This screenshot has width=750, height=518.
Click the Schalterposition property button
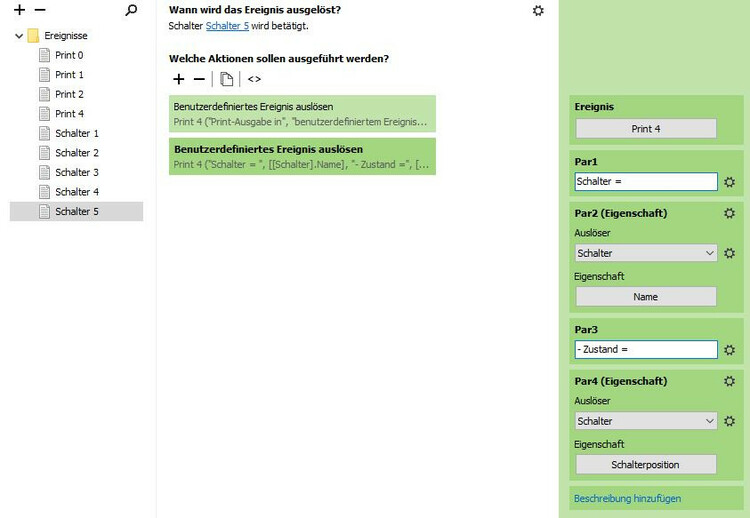(646, 465)
